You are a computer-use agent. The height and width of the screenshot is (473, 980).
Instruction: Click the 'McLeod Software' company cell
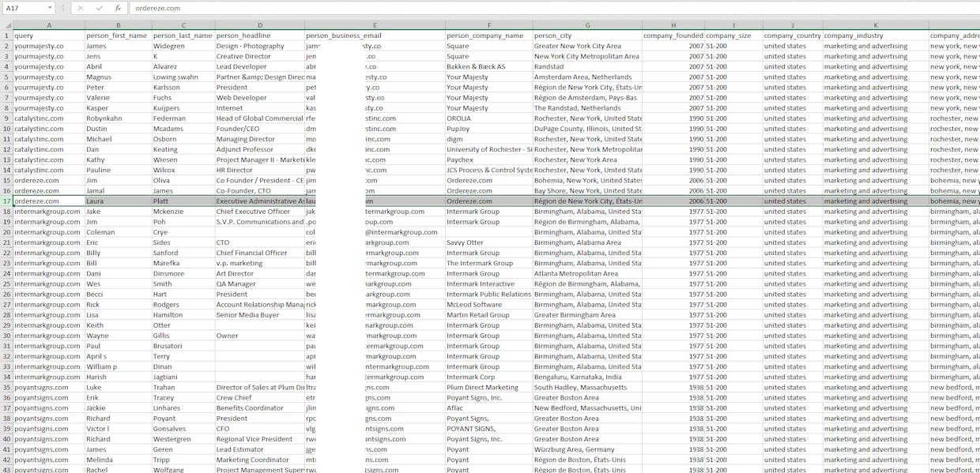click(x=489, y=305)
